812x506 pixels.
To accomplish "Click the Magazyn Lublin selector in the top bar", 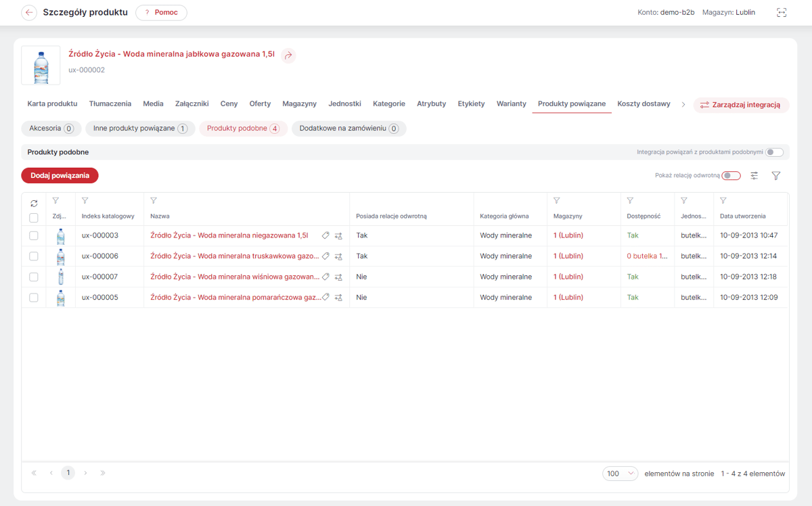I will [x=728, y=12].
